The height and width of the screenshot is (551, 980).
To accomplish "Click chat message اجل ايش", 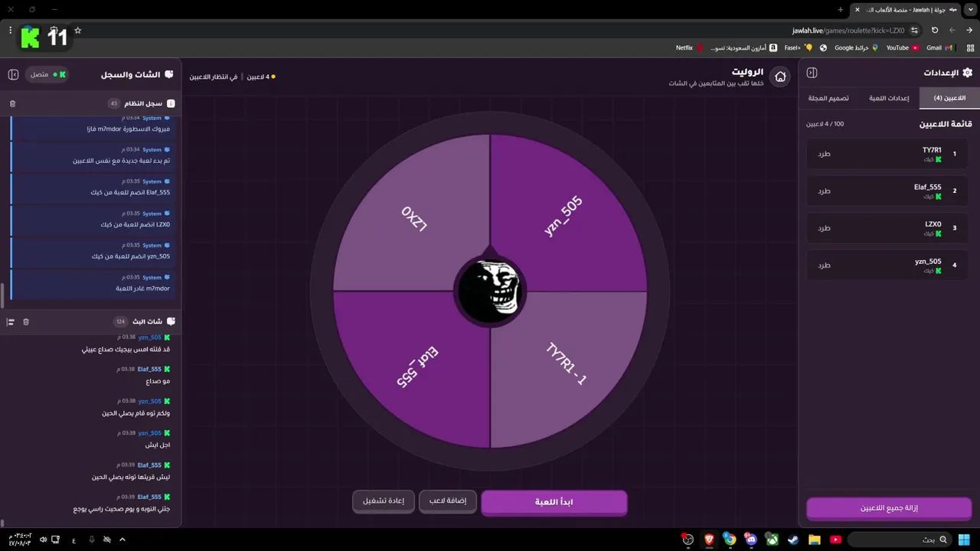I will pyautogui.click(x=158, y=445).
